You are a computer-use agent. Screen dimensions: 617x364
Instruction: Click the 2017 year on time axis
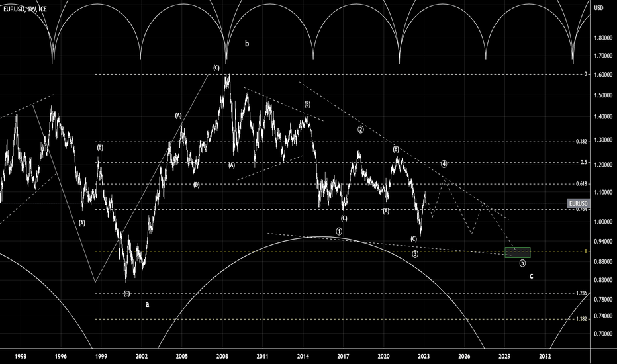click(343, 357)
